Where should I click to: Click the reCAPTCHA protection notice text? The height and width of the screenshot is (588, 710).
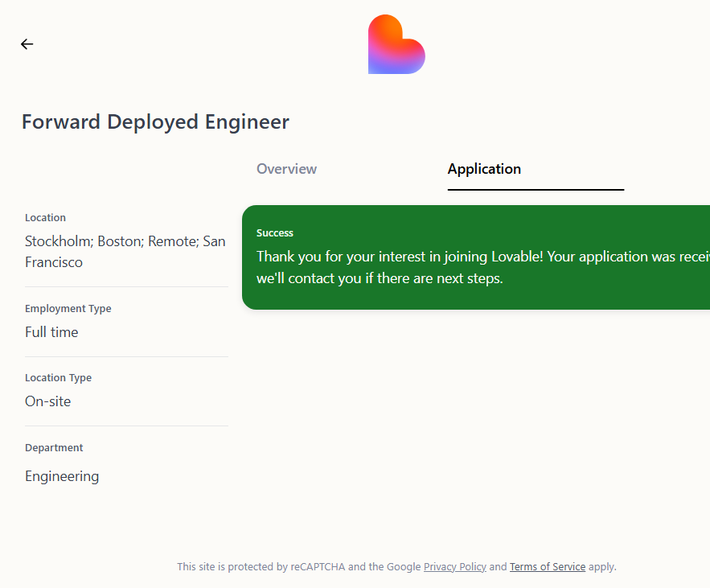pos(298,566)
